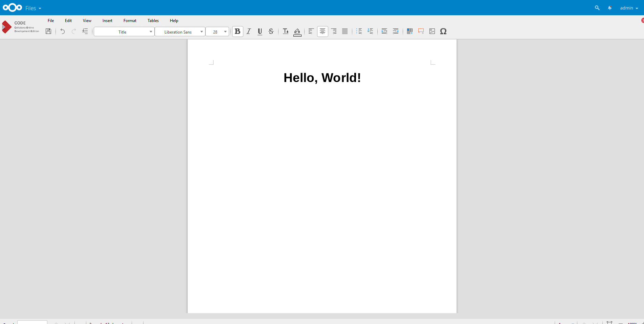Viewport: 644px width, 324px height.
Task: Click the search field in the status bar
Action: tap(32, 322)
